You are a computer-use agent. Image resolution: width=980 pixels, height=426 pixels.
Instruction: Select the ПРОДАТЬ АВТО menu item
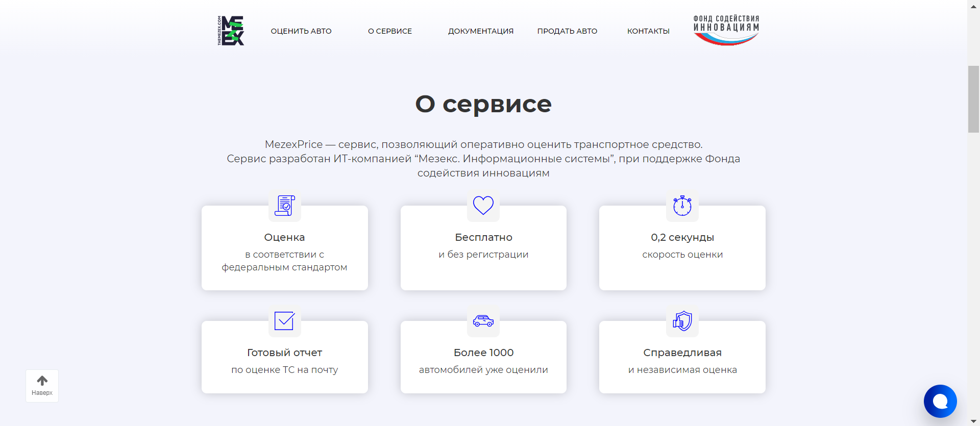point(567,31)
